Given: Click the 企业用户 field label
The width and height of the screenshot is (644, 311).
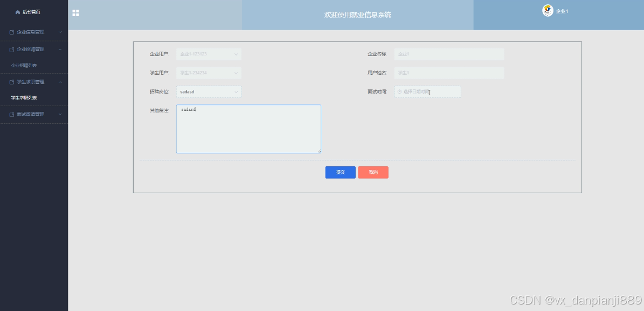Looking at the screenshot, I should (x=160, y=54).
